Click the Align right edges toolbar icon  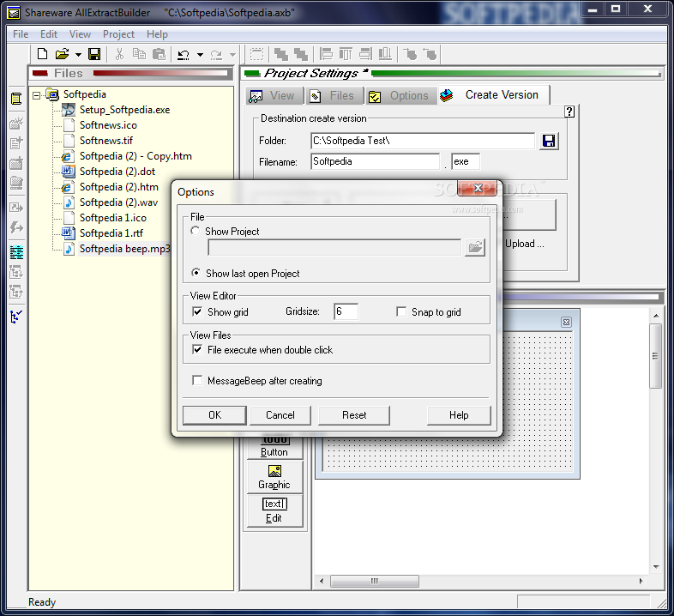pyautogui.click(x=365, y=54)
